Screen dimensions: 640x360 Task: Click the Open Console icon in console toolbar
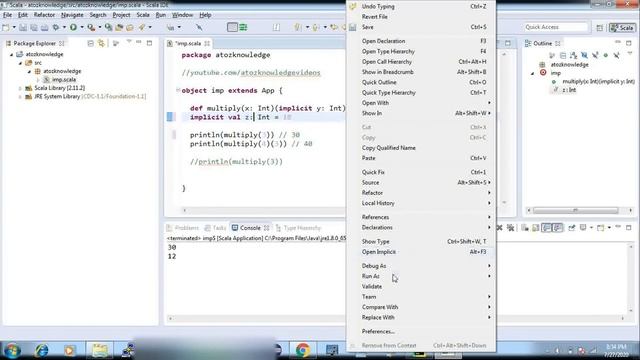pos(601,228)
